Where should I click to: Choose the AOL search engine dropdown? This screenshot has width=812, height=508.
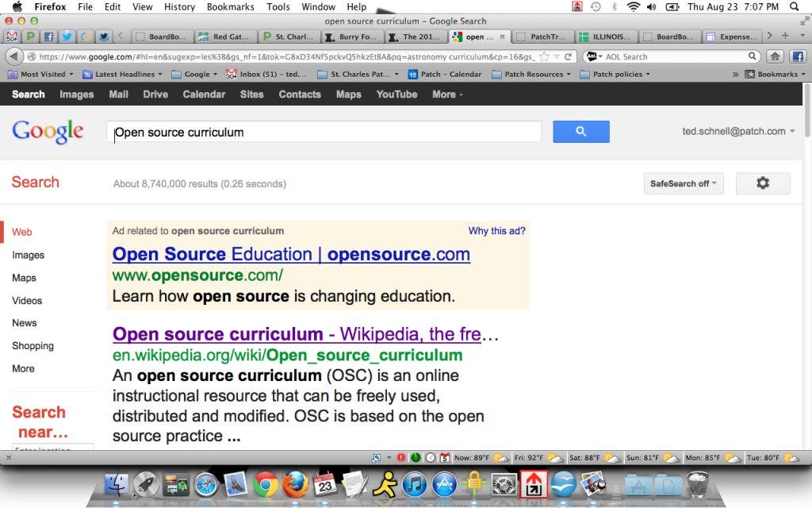tap(595, 56)
